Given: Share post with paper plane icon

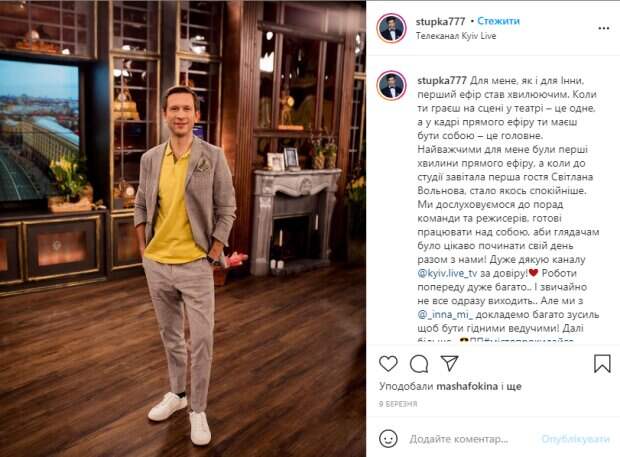Looking at the screenshot, I should (x=450, y=363).
